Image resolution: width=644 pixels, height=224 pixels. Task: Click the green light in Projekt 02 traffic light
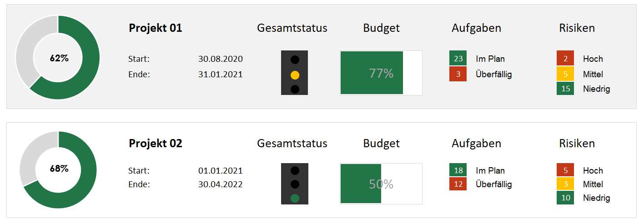pyautogui.click(x=295, y=198)
